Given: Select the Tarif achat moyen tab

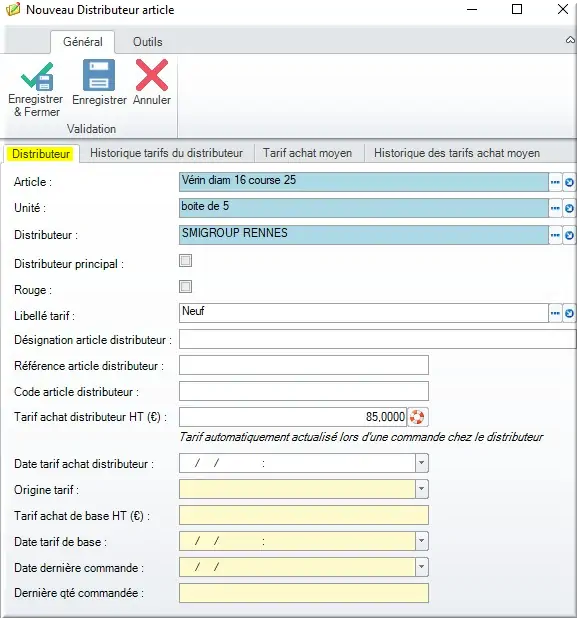Looking at the screenshot, I should pos(307,153).
